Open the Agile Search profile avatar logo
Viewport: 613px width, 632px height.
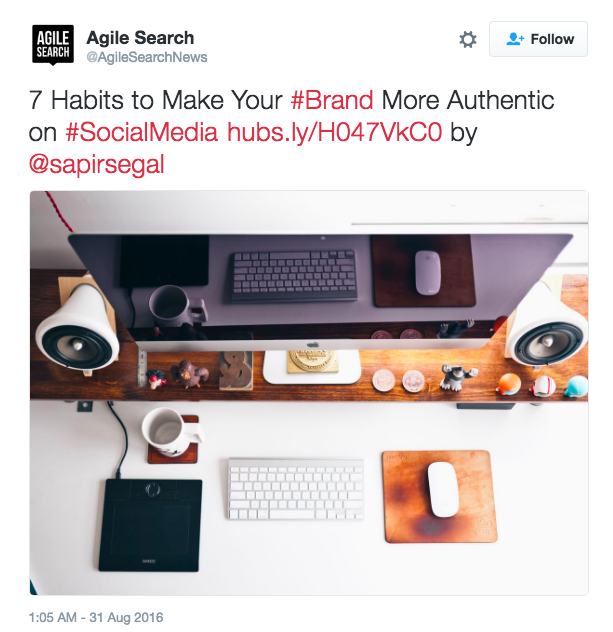coord(53,44)
